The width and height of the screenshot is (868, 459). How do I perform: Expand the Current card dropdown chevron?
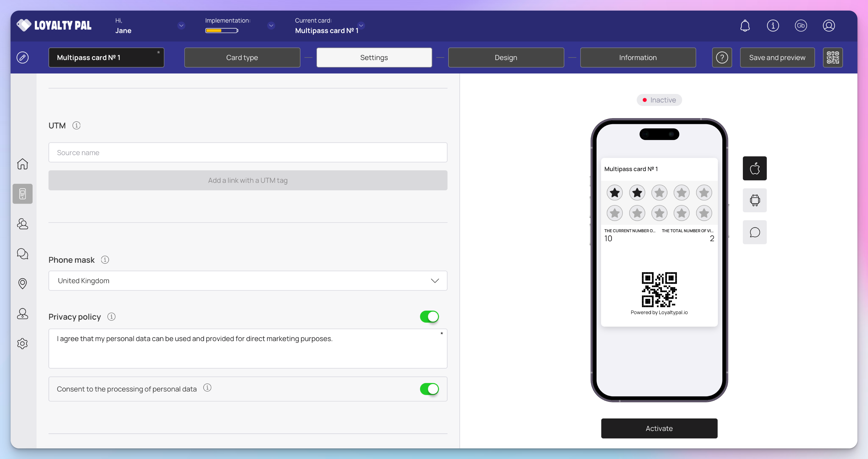click(x=361, y=25)
